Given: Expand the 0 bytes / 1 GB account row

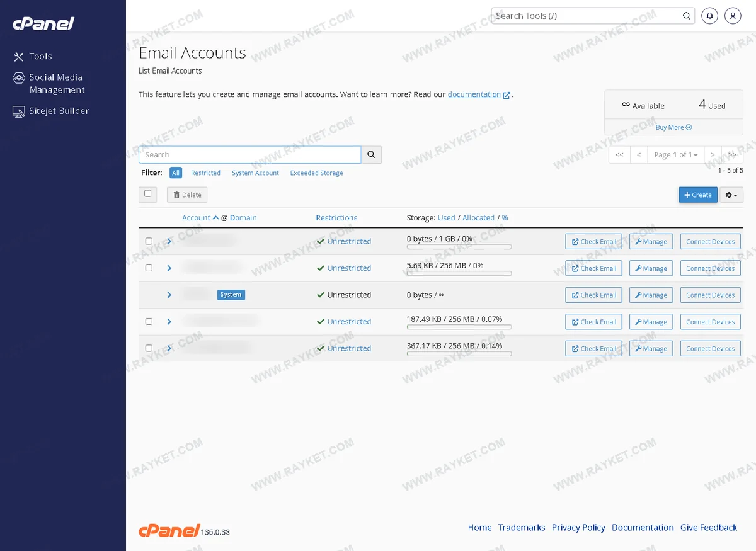Looking at the screenshot, I should pos(169,241).
